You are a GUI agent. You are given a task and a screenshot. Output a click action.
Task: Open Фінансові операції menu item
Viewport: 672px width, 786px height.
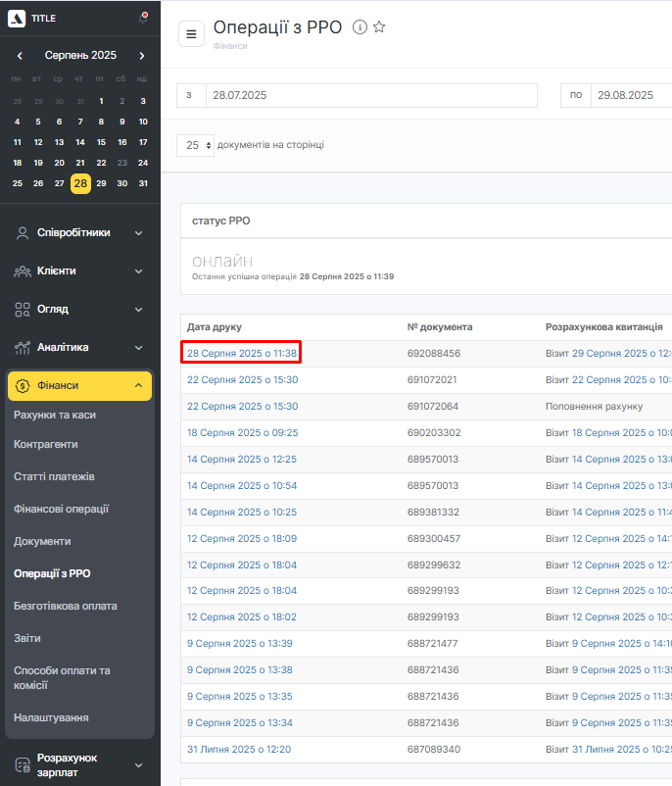tap(61, 509)
